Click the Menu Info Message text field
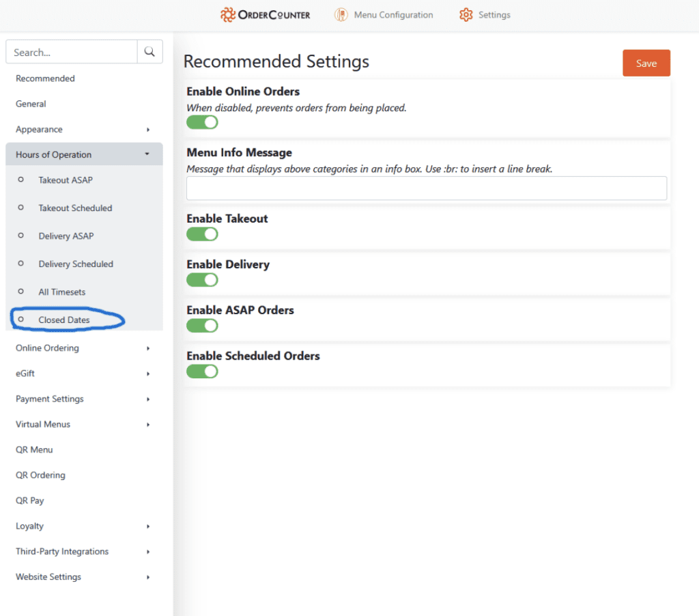Viewport: 699px width, 616px height. point(427,188)
